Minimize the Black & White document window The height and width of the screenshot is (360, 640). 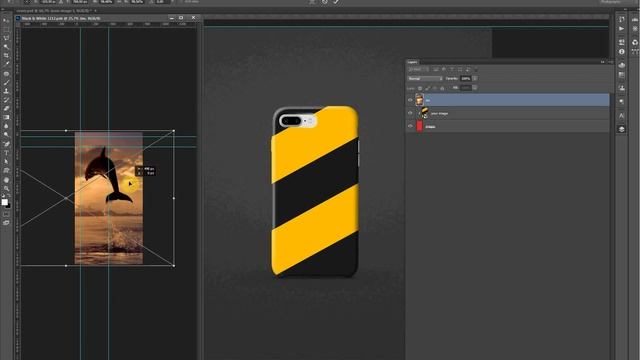[171, 18]
